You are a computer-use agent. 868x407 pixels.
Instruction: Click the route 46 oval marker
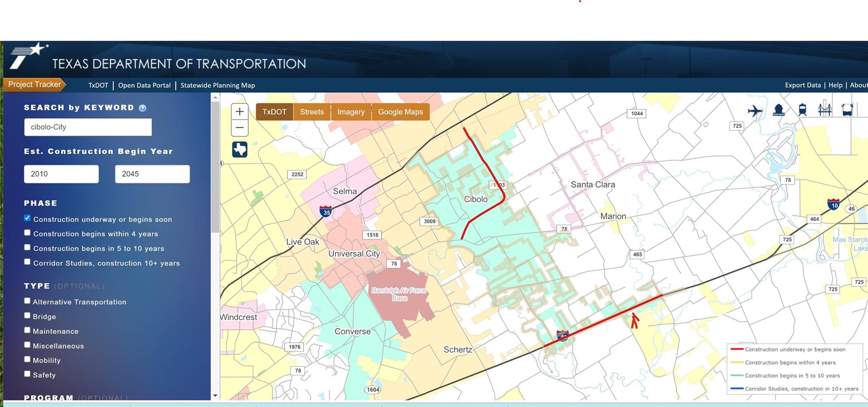pyautogui.click(x=851, y=209)
